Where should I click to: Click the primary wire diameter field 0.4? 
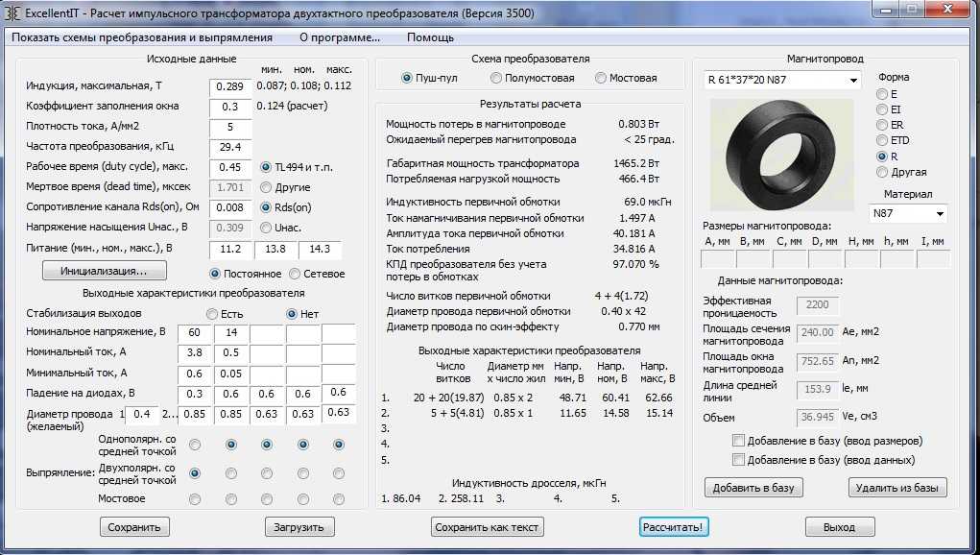tap(142, 415)
